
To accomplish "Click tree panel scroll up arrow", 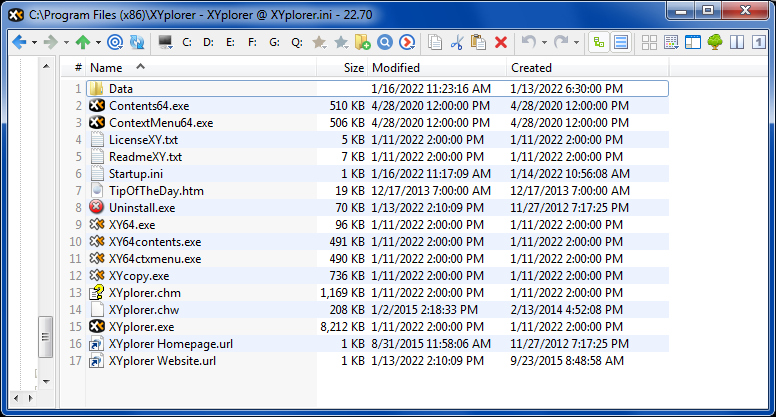I will 46,66.
